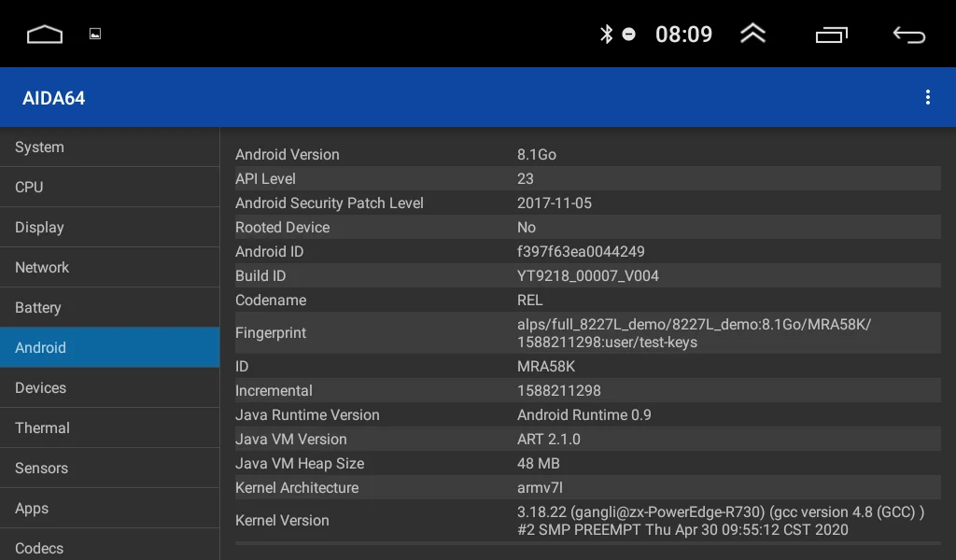This screenshot has height=560, width=956.
Task: Open the Apps list category
Action: point(110,509)
